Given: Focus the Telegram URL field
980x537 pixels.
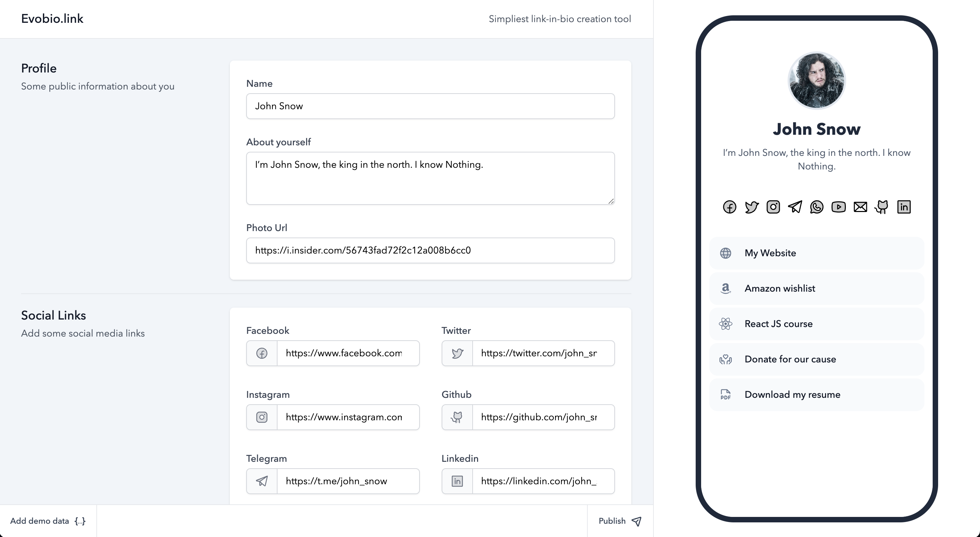Looking at the screenshot, I should tap(348, 481).
